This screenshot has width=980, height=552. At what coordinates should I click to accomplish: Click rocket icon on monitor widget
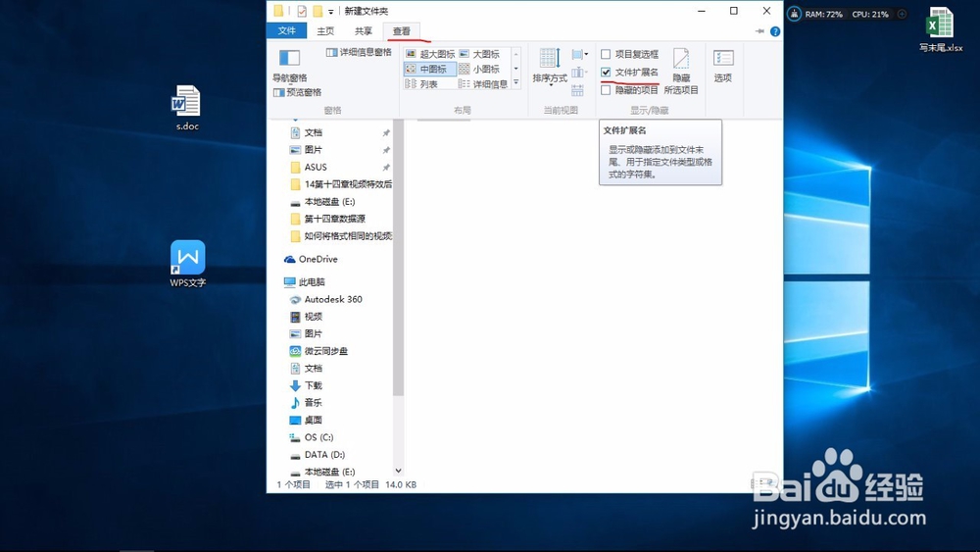(x=794, y=14)
